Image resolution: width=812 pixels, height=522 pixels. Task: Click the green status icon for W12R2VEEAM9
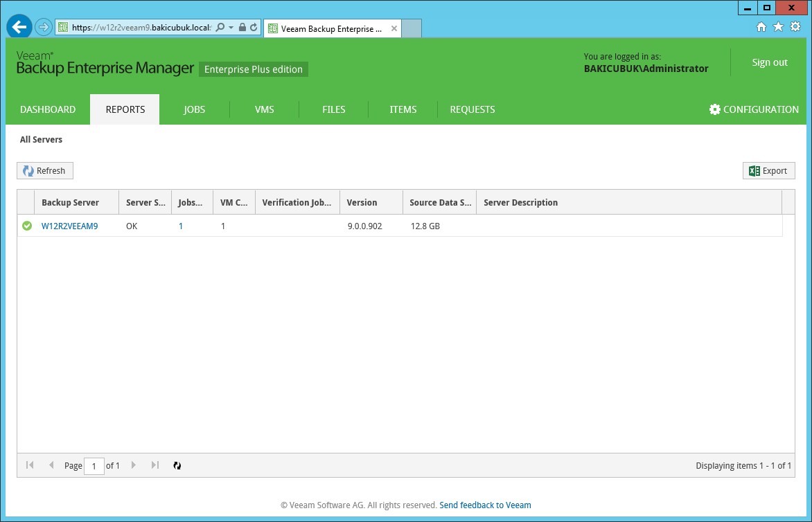(x=27, y=226)
